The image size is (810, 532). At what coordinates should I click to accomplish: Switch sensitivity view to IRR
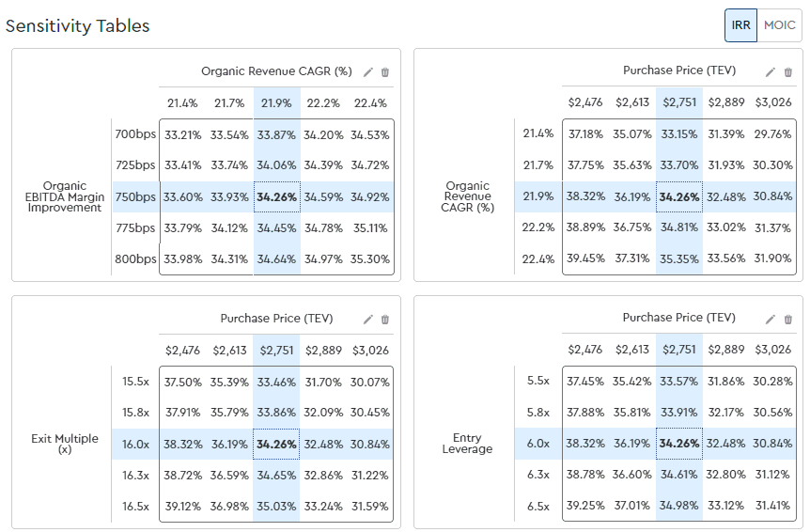(x=740, y=25)
